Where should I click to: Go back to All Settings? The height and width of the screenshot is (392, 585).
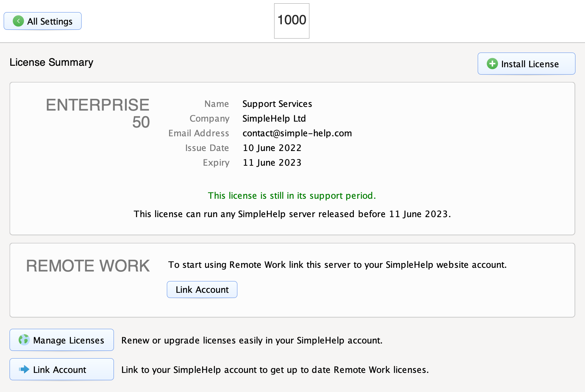click(43, 21)
